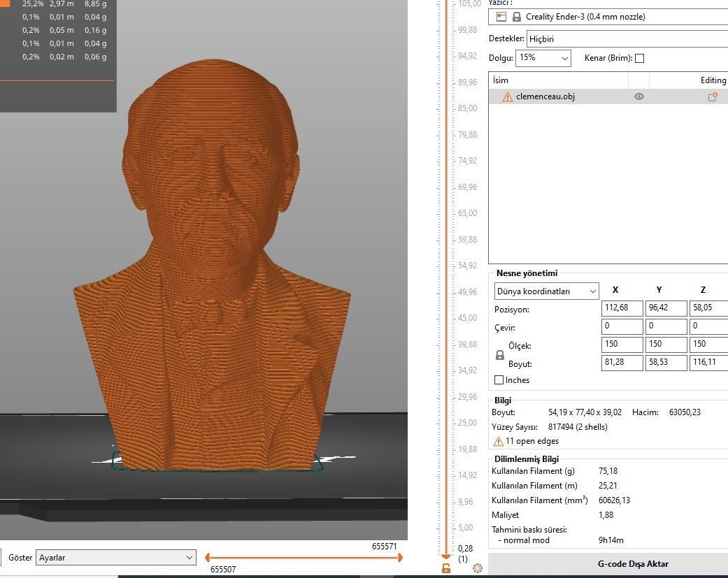Click the 99,88 tick on layer ruler
This screenshot has height=578, width=728.
tap(467, 29)
